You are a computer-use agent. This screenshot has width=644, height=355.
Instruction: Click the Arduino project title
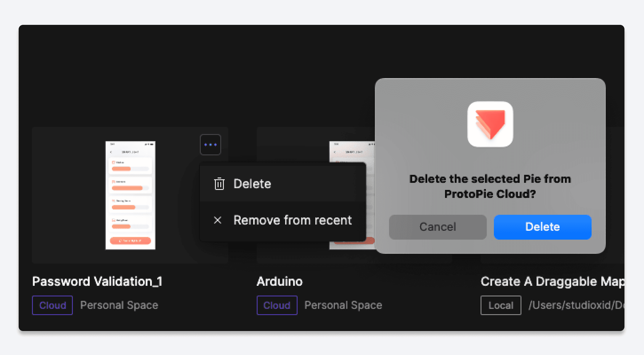[280, 281]
